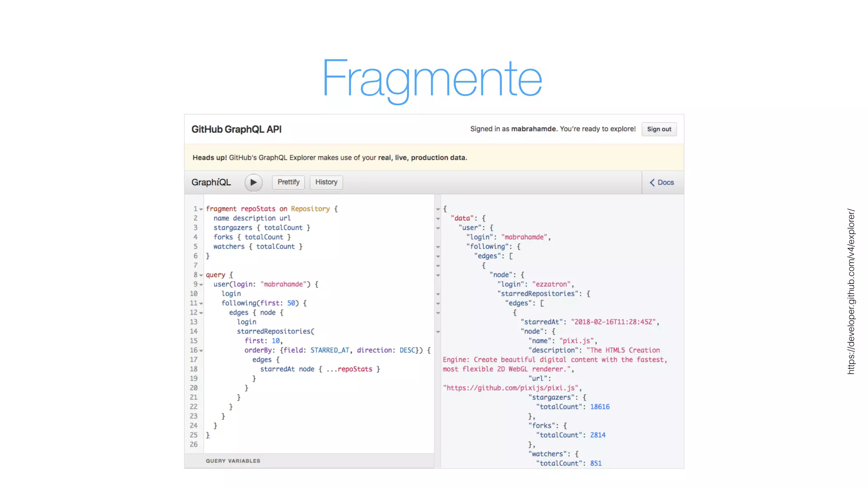The image size is (868, 488).
Task: Click the GraphiQL title label
Action: (211, 183)
